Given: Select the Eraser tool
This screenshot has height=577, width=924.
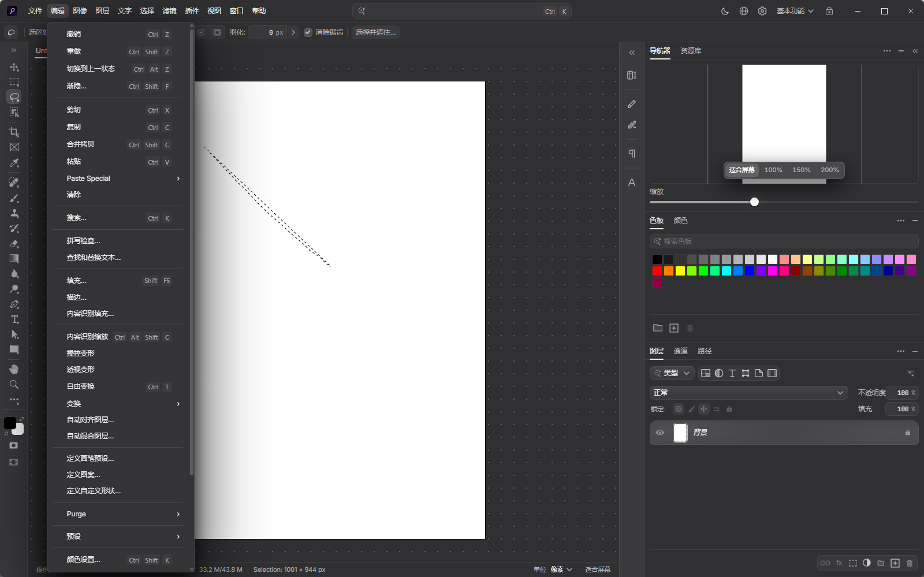Looking at the screenshot, I should tap(14, 244).
